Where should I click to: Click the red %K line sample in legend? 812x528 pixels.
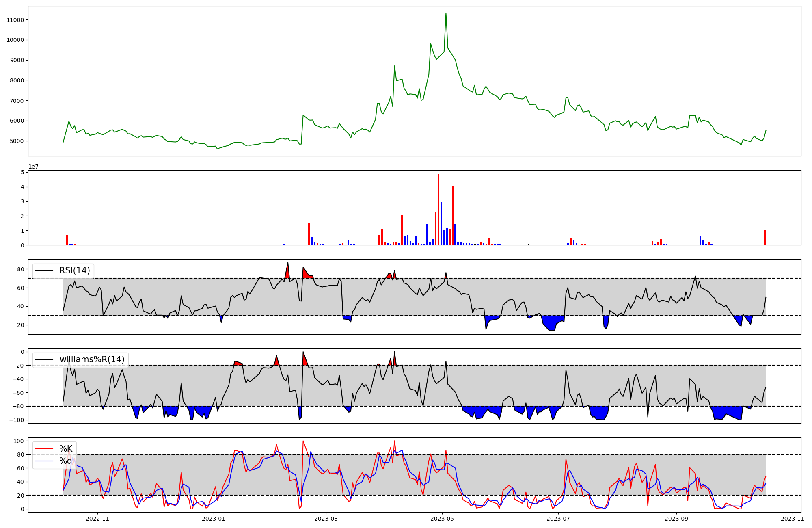[x=44, y=448]
